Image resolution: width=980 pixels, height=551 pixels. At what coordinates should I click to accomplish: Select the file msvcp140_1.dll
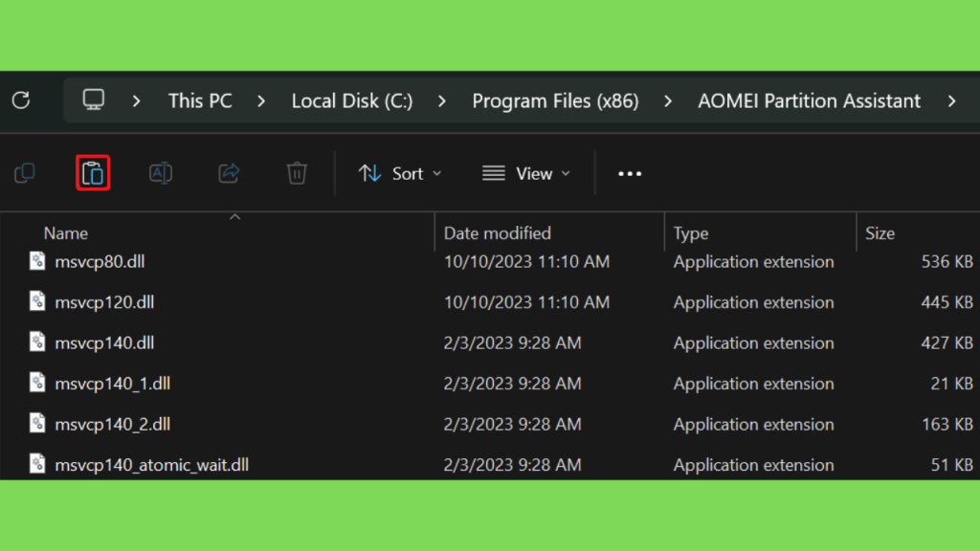pos(113,383)
